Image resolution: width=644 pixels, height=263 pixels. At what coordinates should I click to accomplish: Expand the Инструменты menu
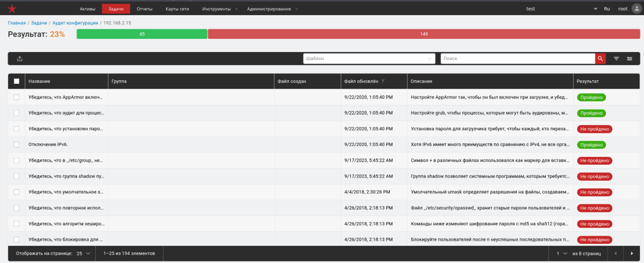[219, 9]
